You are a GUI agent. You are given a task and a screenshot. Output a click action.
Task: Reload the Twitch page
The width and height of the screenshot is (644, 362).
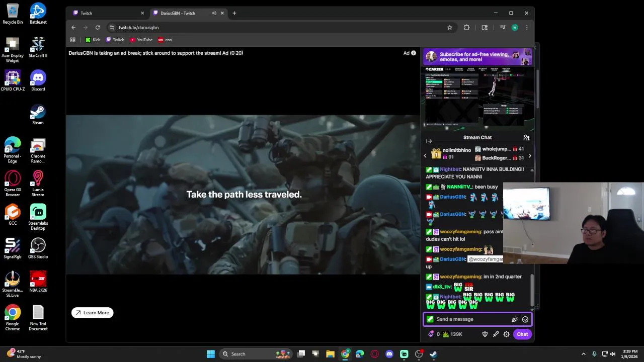click(98, 27)
